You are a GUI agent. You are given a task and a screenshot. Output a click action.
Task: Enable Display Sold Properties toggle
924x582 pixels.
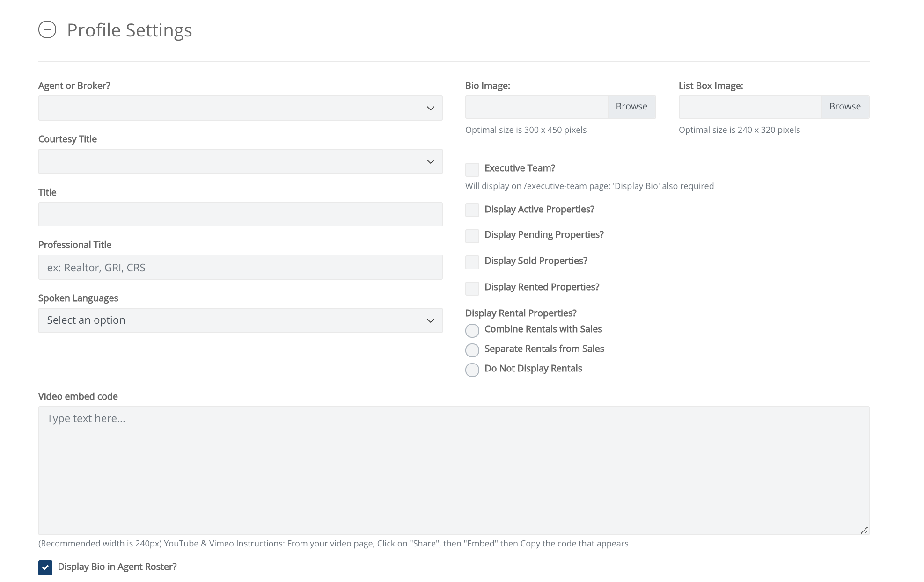click(472, 262)
